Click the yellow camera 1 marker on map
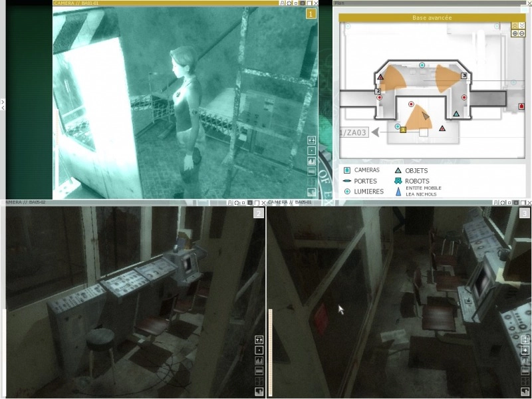The image size is (532, 399). click(x=403, y=130)
